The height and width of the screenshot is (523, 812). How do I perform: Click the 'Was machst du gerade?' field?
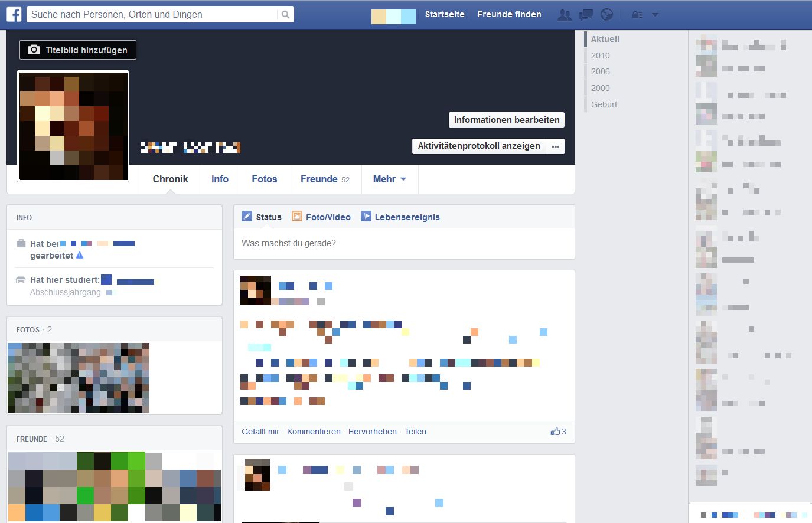tap(404, 243)
